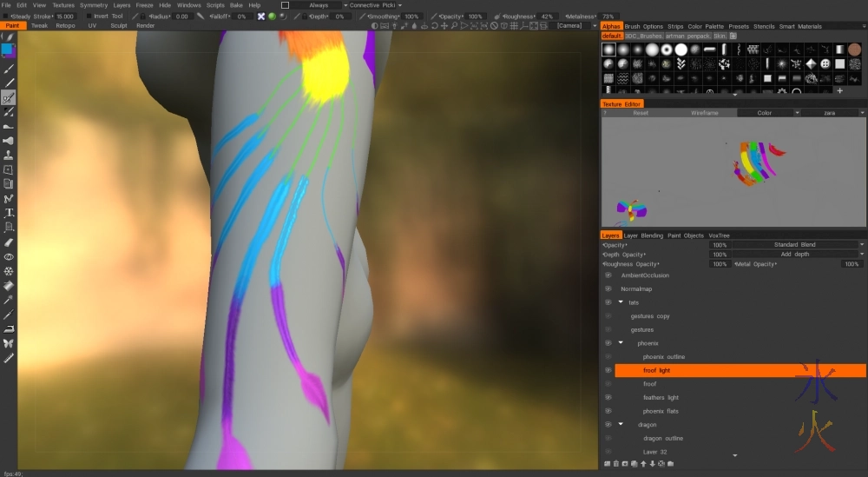Toggle visibility of the feathers light layer
The height and width of the screenshot is (477, 868).
point(608,397)
